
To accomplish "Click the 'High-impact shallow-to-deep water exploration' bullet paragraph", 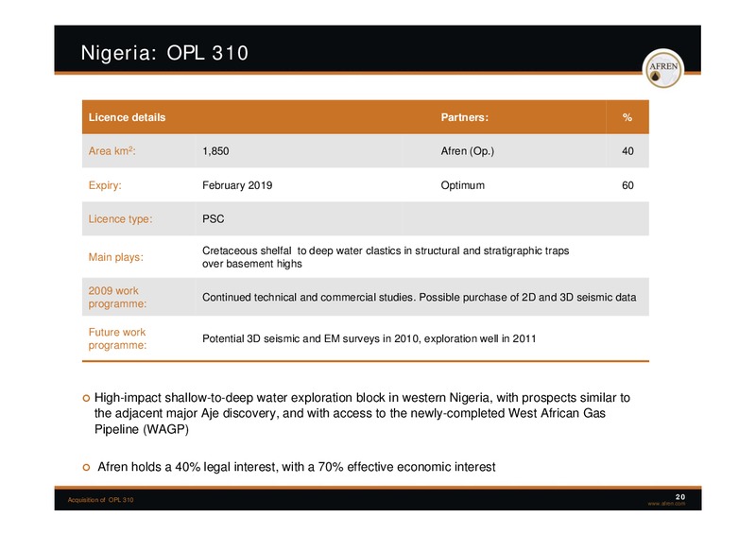I will 362,413.
